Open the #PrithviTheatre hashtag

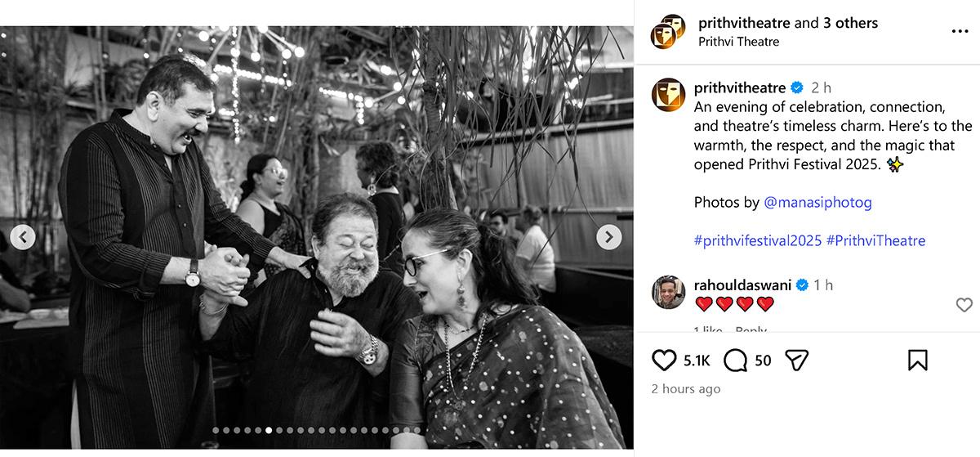click(x=875, y=240)
